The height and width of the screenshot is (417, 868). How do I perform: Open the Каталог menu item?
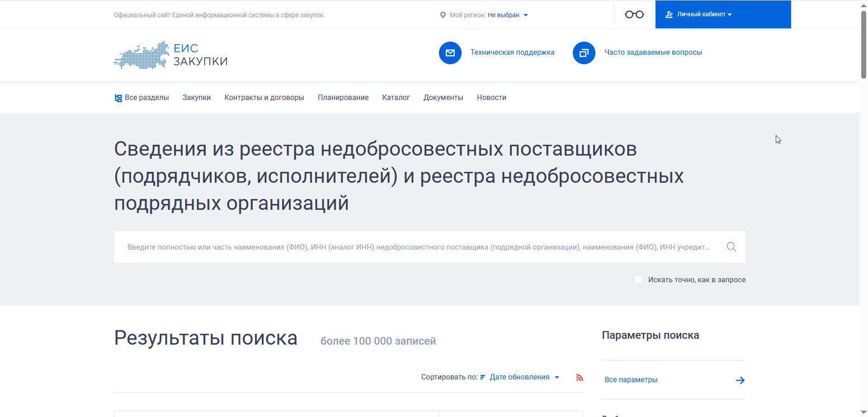pyautogui.click(x=396, y=98)
